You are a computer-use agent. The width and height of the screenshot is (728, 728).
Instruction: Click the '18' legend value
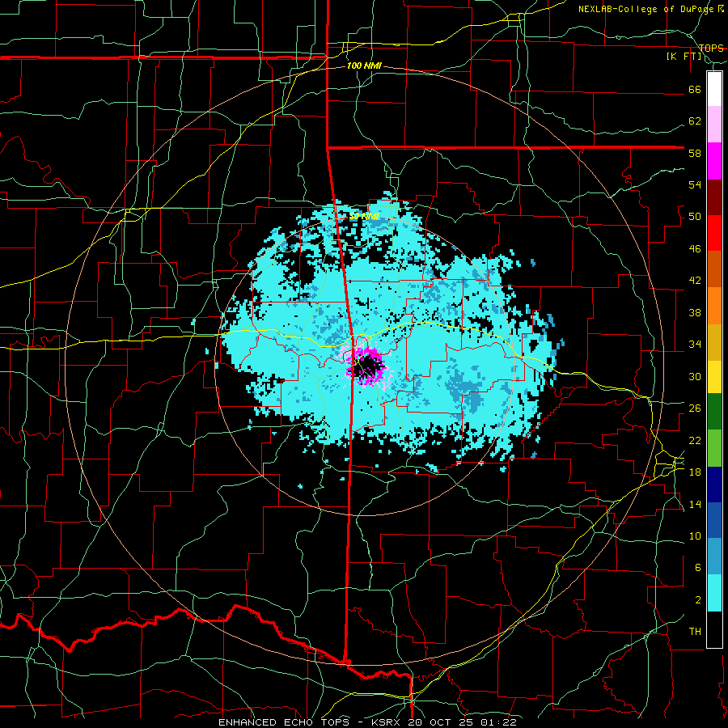[695, 472]
